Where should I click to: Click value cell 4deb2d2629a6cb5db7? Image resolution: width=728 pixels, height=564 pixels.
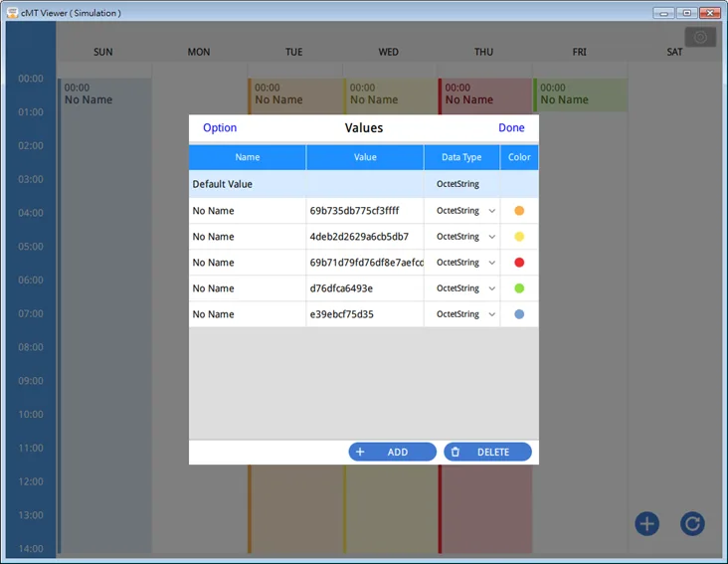click(x=365, y=237)
